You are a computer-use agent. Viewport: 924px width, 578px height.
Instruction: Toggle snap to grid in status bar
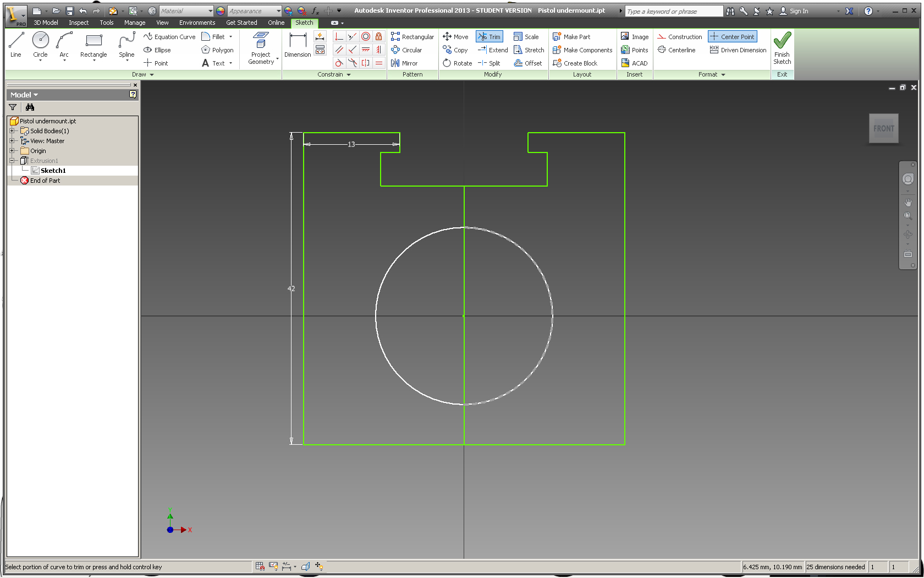(260, 566)
